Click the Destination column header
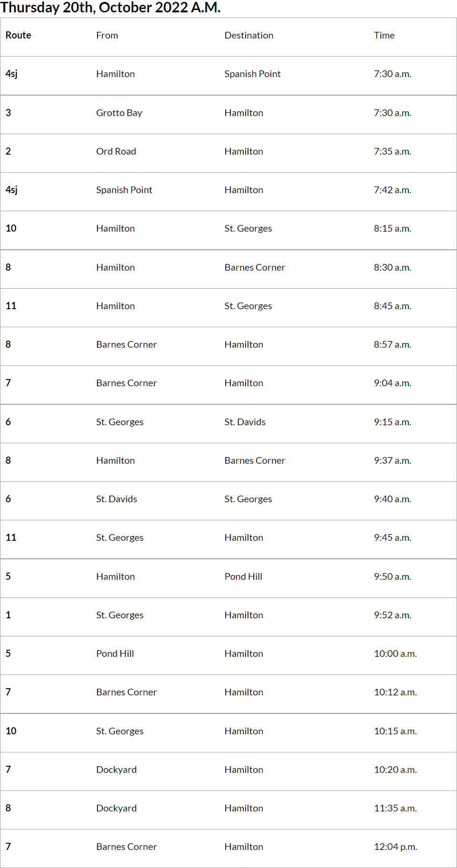 click(x=248, y=36)
